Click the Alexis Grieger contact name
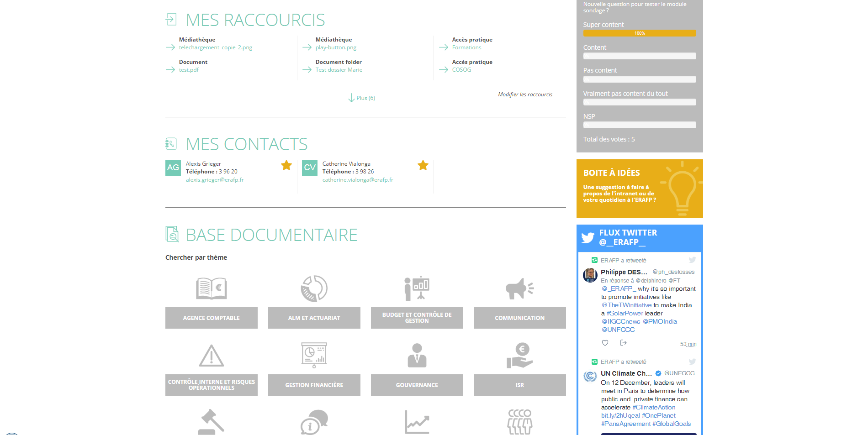This screenshot has width=868, height=435. (203, 164)
